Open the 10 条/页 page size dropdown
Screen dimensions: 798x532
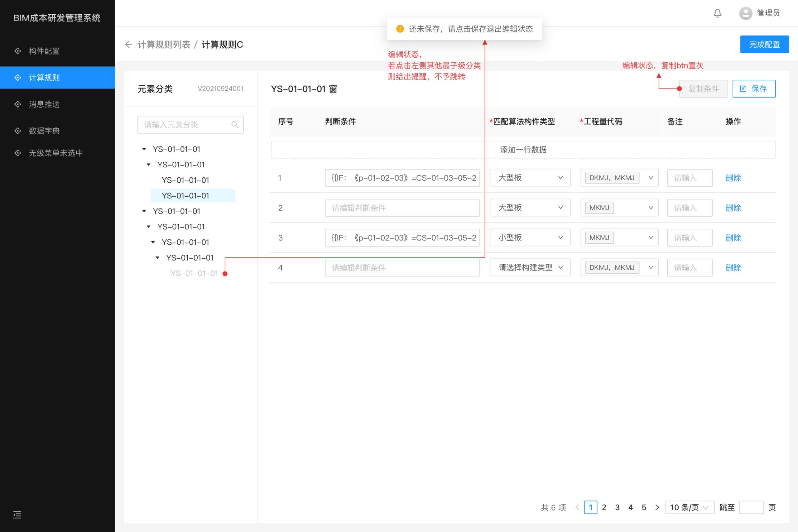[x=689, y=507]
